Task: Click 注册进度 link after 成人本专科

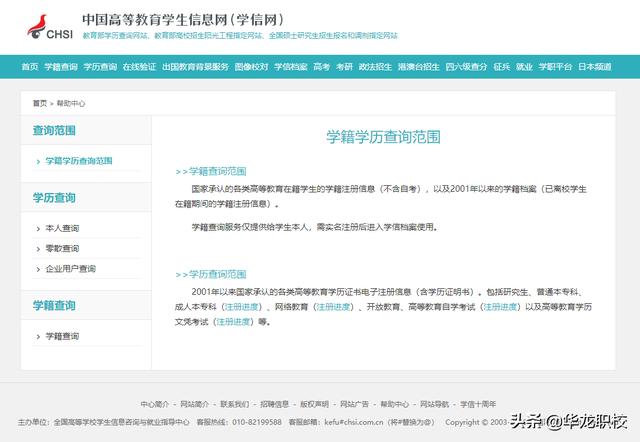Action: click(x=242, y=307)
